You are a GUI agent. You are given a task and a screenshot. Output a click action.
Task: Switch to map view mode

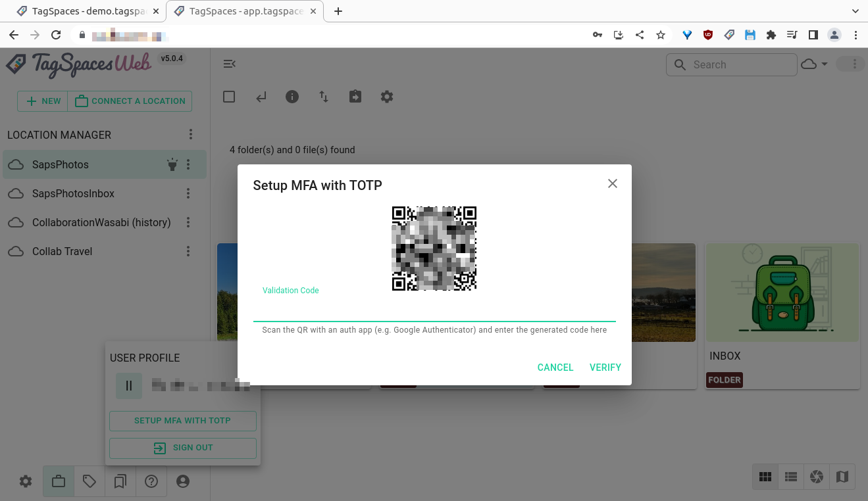[842, 477]
